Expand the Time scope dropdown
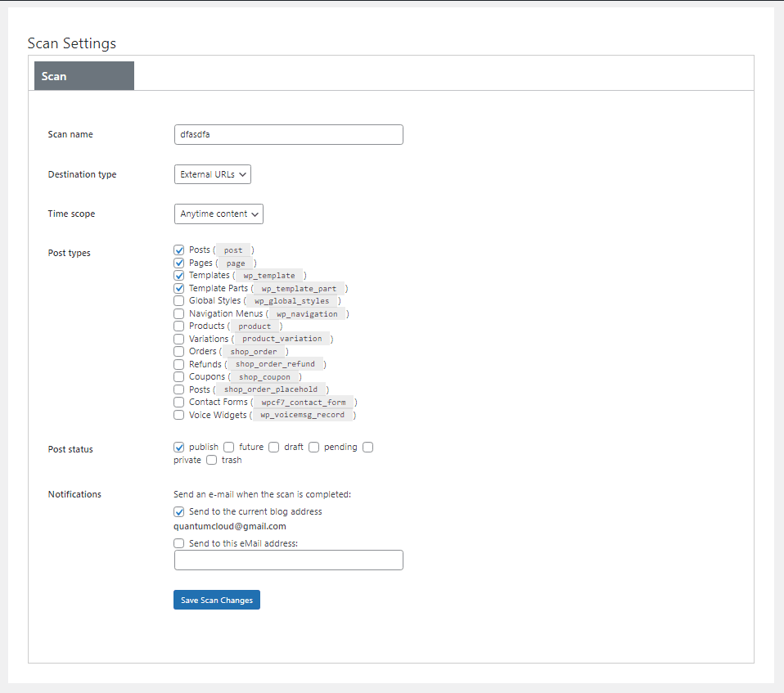784x693 pixels. pos(219,214)
